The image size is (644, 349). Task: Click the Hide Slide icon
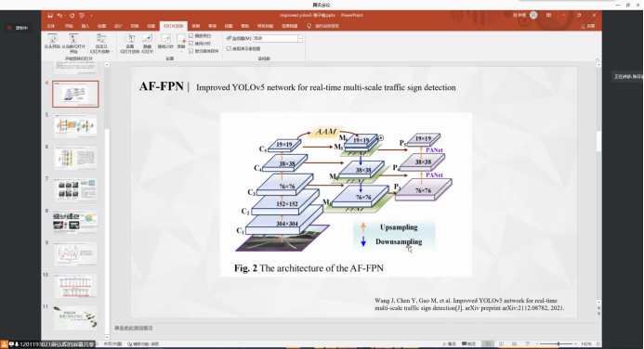[x=147, y=39]
